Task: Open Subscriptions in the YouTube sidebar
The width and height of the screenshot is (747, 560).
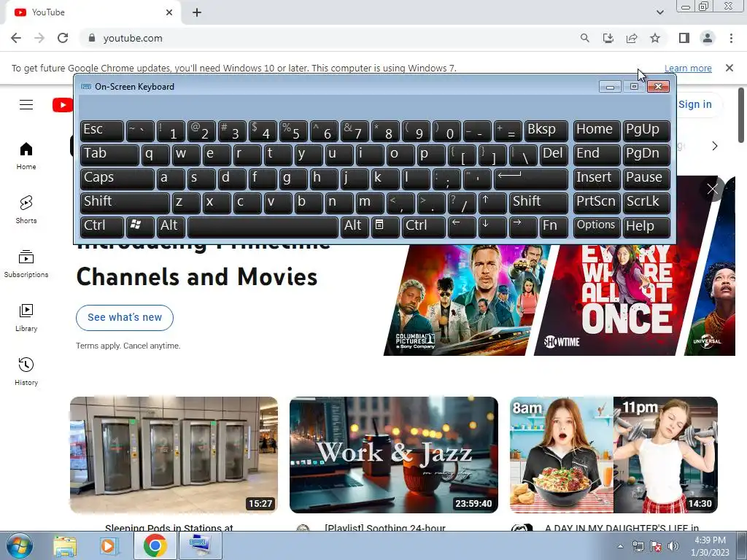Action: pos(26,264)
